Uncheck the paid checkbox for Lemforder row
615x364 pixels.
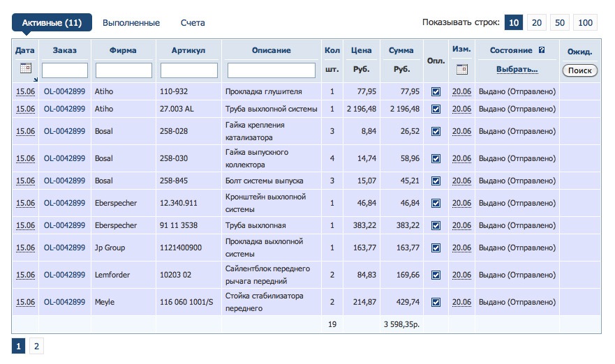pyautogui.click(x=436, y=275)
